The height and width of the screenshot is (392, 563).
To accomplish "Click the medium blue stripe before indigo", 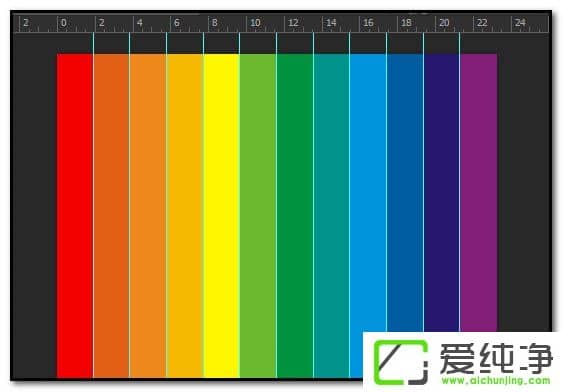I will click(x=405, y=193).
